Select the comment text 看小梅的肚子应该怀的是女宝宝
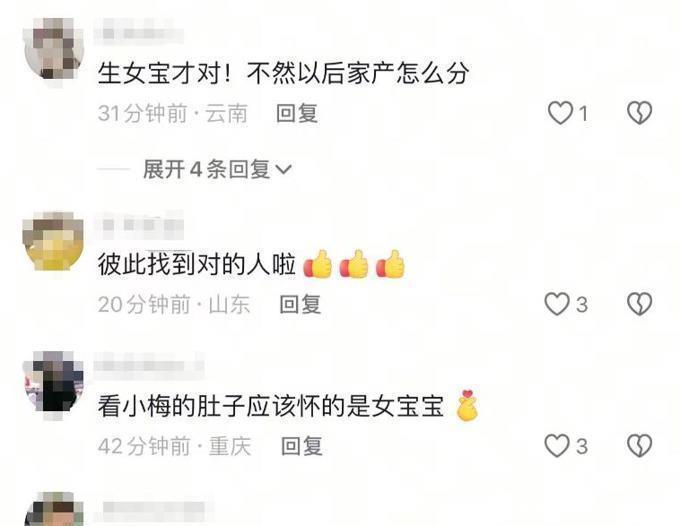Screen dimensions: 680x526 (271, 407)
